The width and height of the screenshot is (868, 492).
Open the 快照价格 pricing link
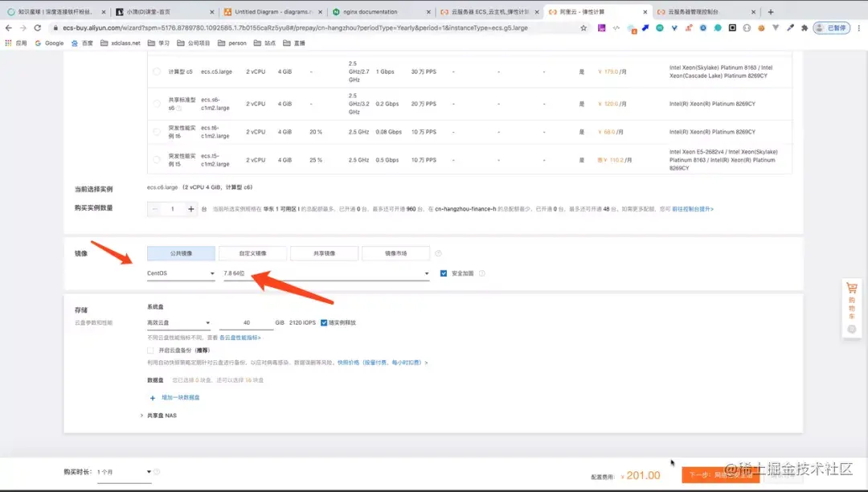pos(383,363)
